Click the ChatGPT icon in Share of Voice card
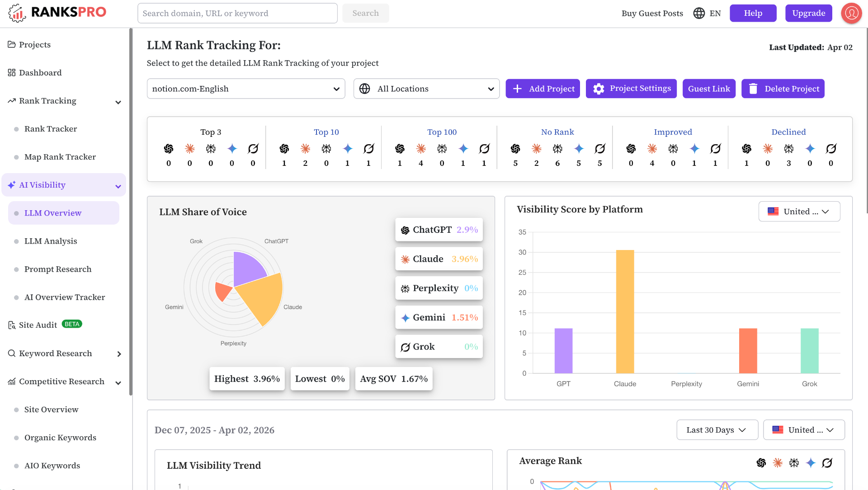Screen dimensions: 868x490 pyautogui.click(x=405, y=230)
